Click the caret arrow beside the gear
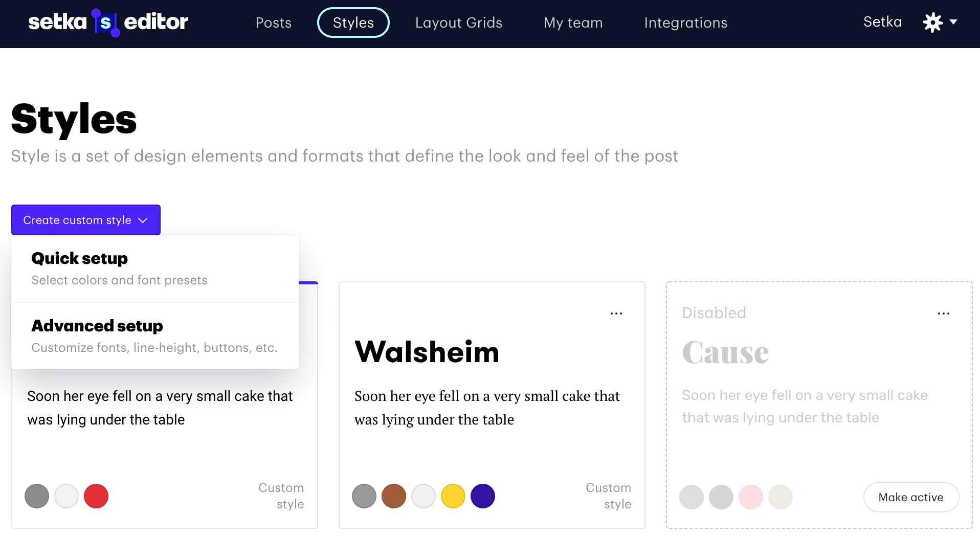The height and width of the screenshot is (537, 980). 953,22
